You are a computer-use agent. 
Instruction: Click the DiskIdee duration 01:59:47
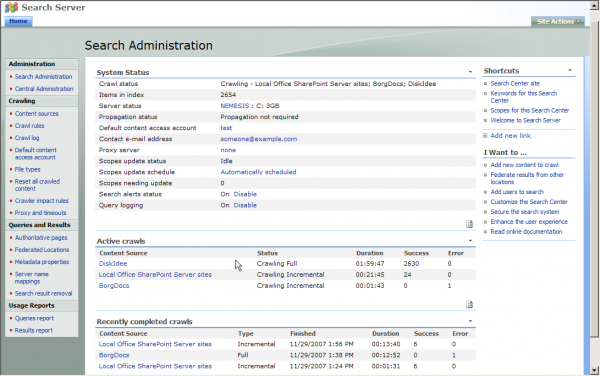[370, 264]
